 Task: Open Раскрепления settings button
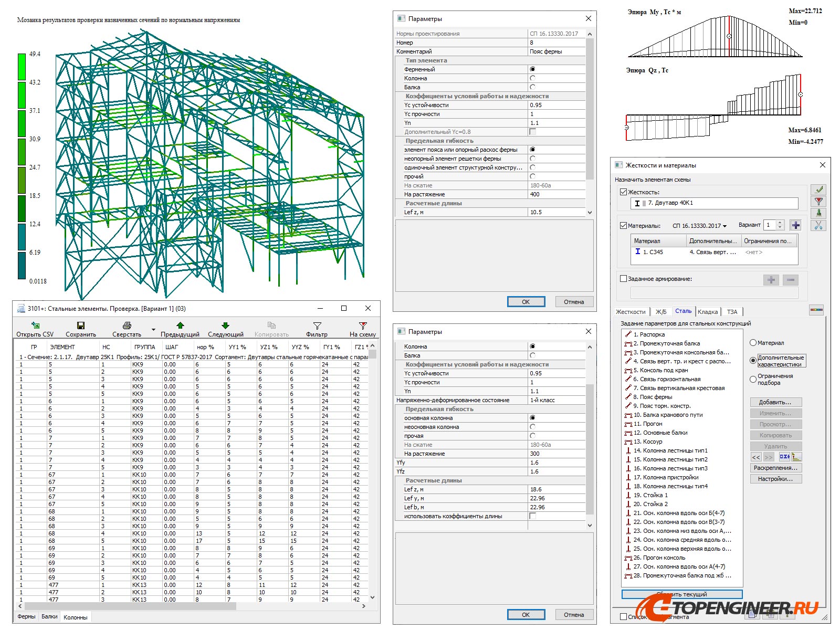776,467
